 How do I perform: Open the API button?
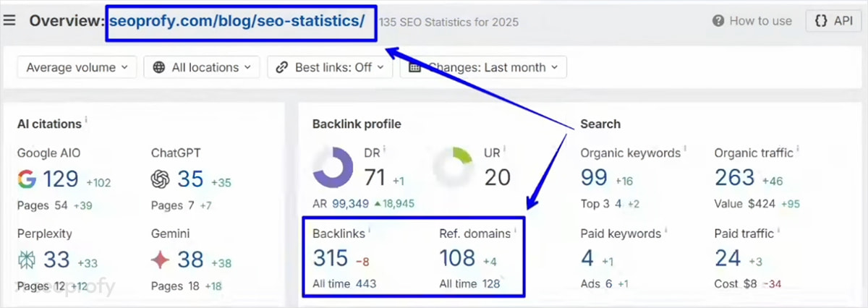point(834,21)
